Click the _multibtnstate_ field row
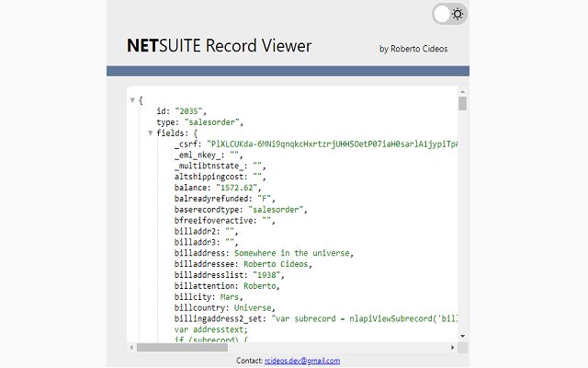Viewport: 588px width, 368px height. (220, 166)
